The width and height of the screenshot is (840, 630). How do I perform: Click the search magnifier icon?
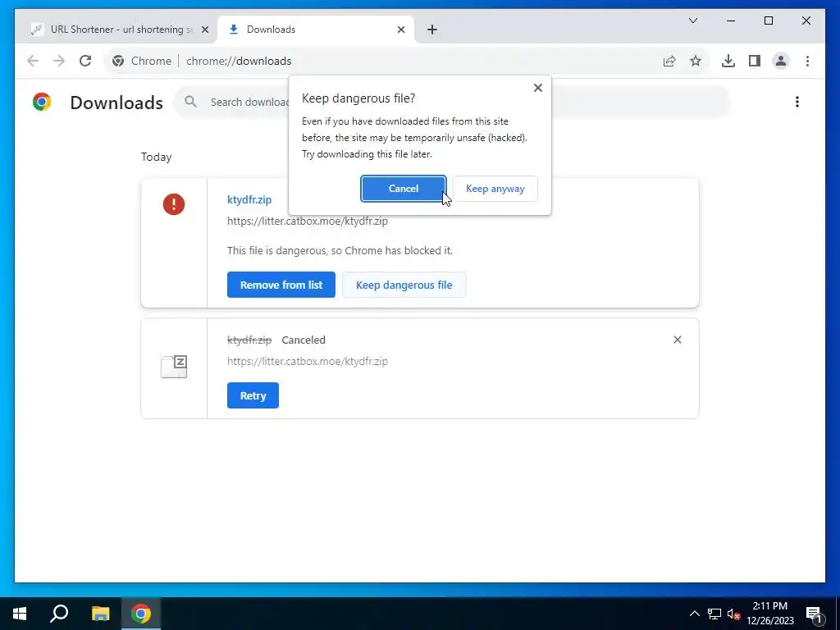[190, 101]
